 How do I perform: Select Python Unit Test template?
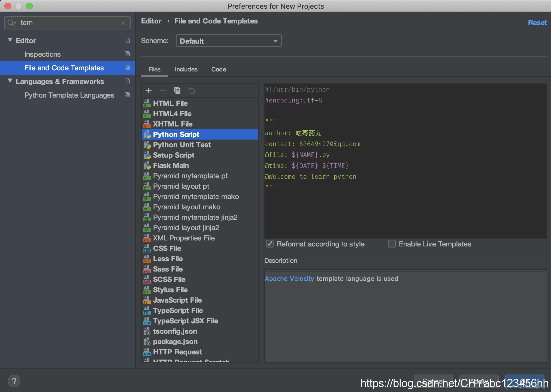[182, 145]
